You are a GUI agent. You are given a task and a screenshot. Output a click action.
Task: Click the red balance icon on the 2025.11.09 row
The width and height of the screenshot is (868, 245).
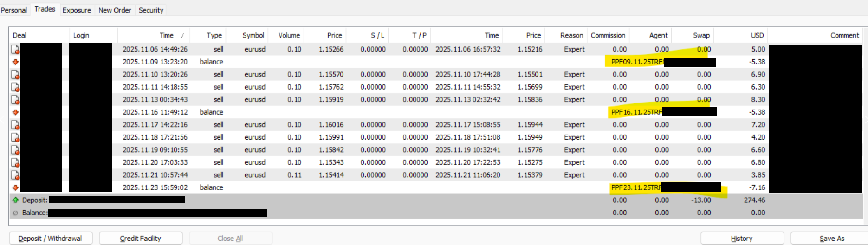(x=15, y=62)
